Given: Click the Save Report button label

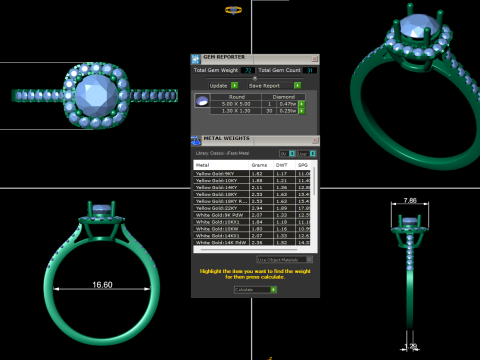Looking at the screenshot, I should tap(264, 86).
